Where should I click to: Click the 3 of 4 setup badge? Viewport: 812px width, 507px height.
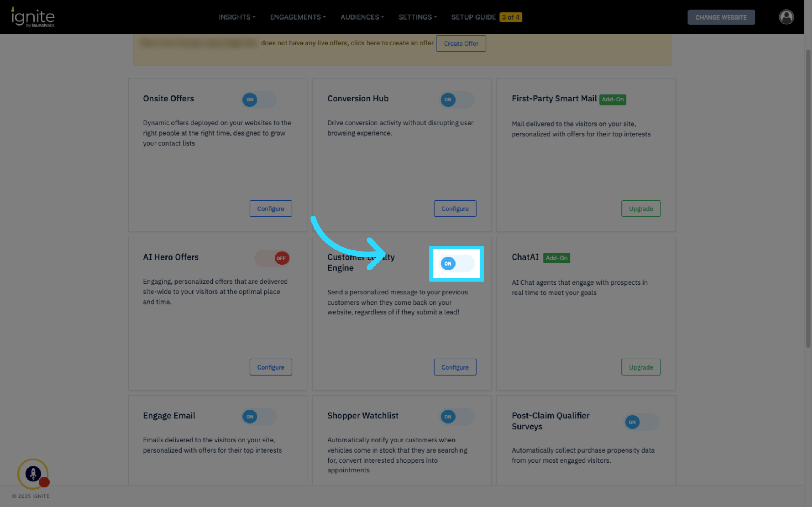[510, 17]
